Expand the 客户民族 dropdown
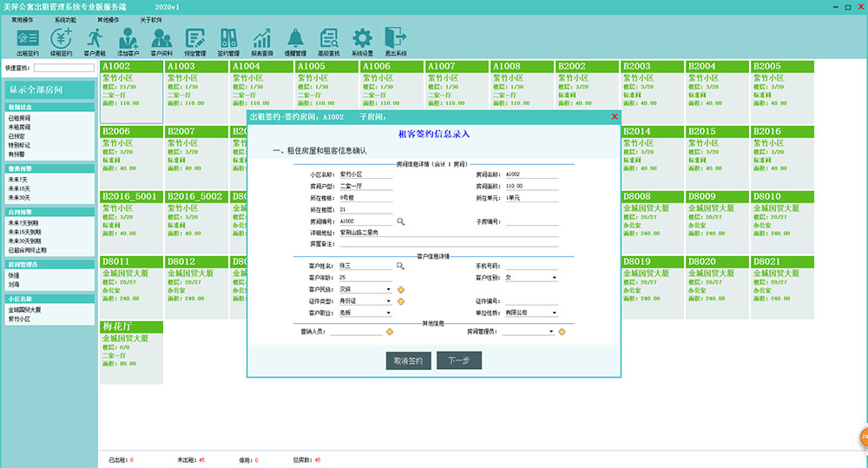 (x=388, y=289)
